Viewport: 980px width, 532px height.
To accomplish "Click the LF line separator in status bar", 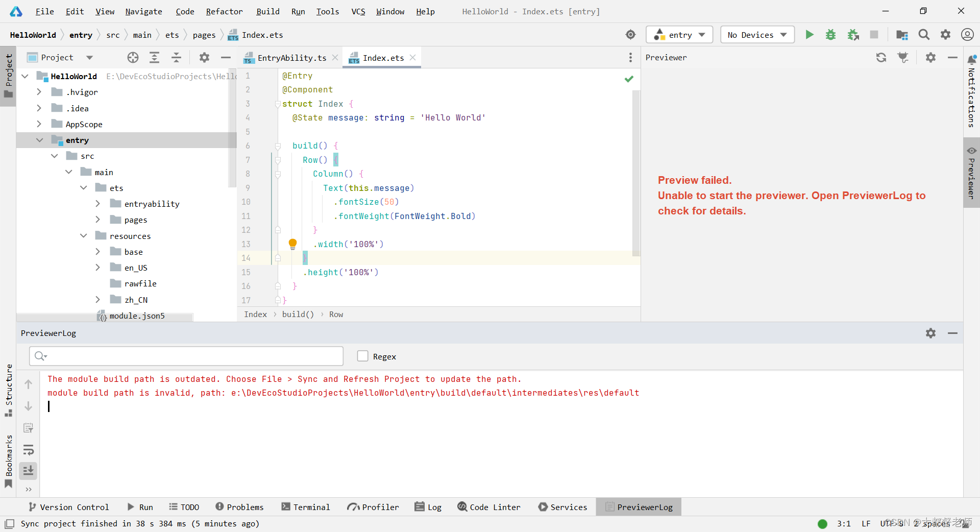I will click(x=866, y=524).
